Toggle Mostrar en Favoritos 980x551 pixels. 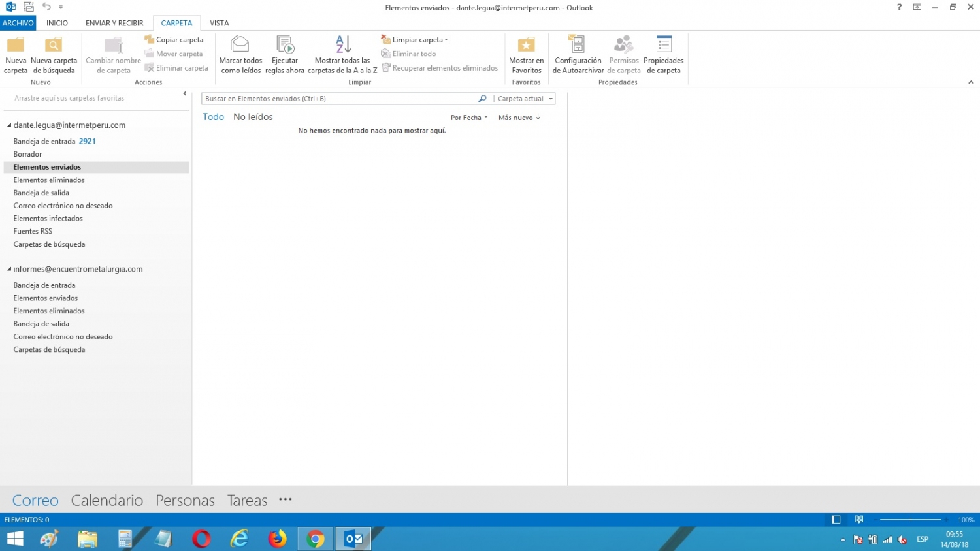tap(526, 55)
